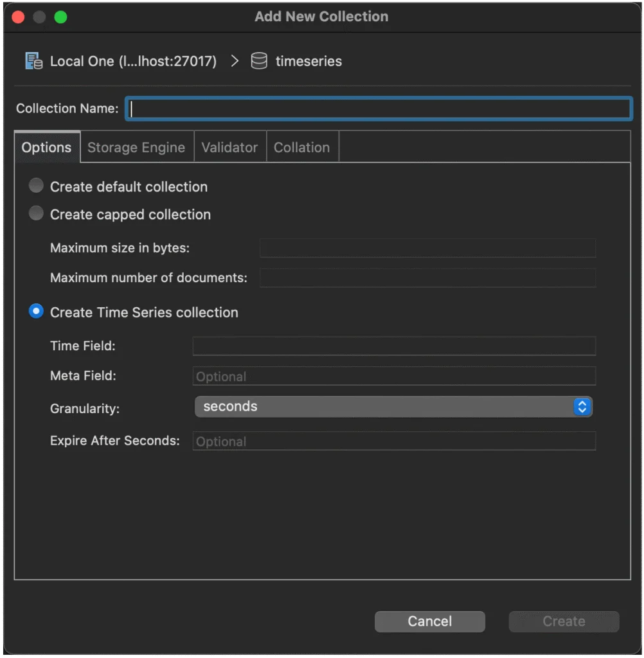This screenshot has height=658, width=644.
Task: Open the Collation tab
Action: click(302, 147)
